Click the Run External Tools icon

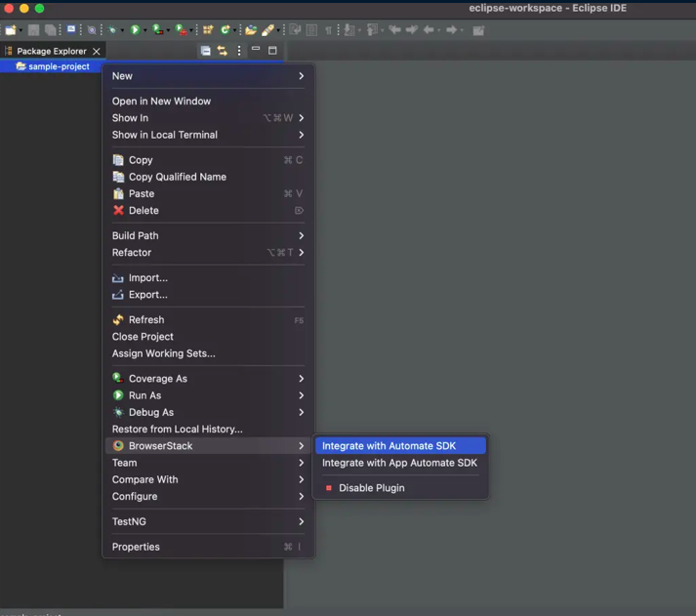click(181, 29)
